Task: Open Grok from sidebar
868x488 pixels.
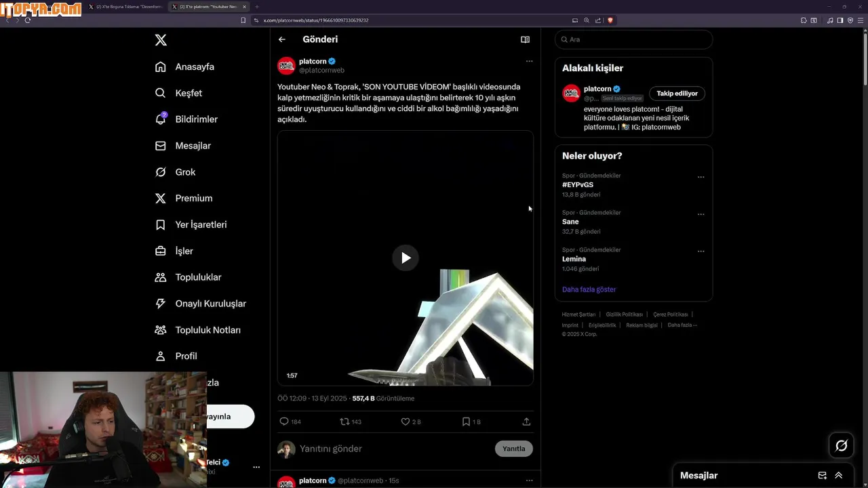Action: point(176,172)
